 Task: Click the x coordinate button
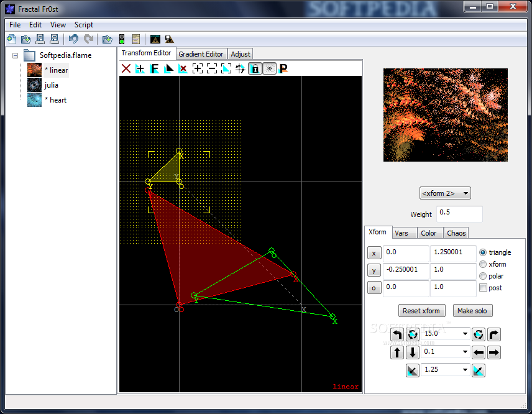point(374,253)
